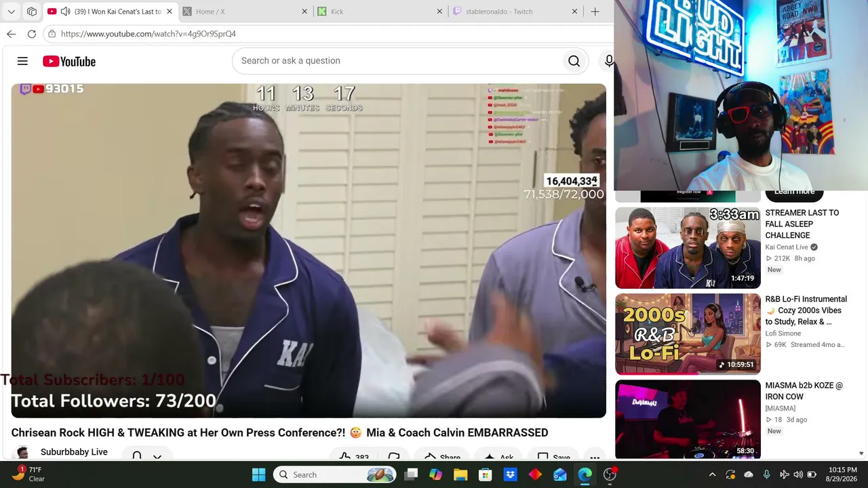868x488 pixels.
Task: Open STREAMER LAST TO FALL ASLEEP CHALLENGE title
Action: point(802,224)
